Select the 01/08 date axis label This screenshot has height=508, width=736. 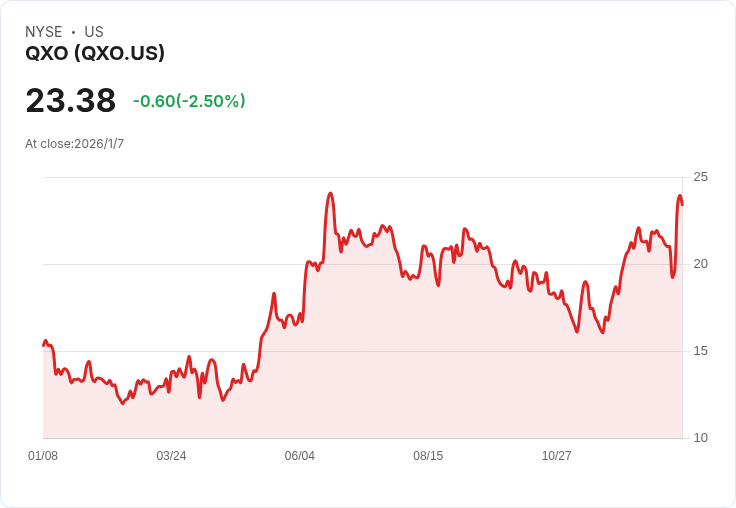point(43,456)
